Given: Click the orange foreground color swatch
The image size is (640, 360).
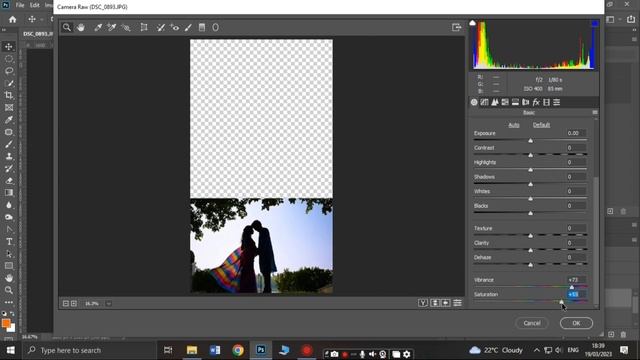Looking at the screenshot, I should point(6,323).
